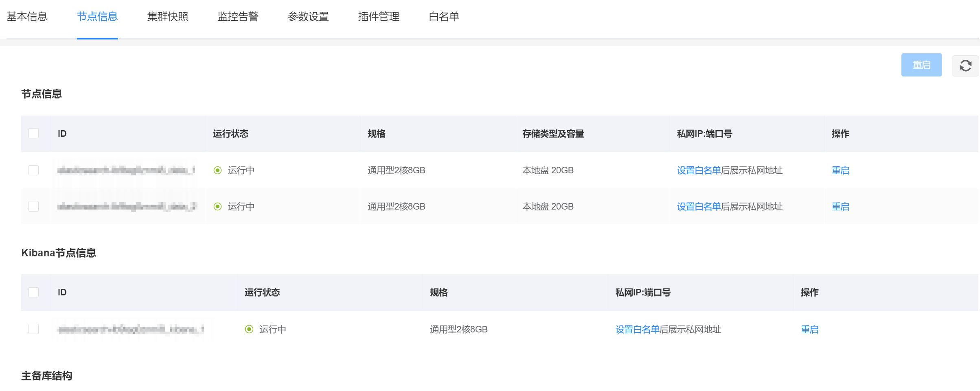The image size is (980, 391).
Task: Switch to the 基本信息 tab
Action: pyautogui.click(x=27, y=17)
